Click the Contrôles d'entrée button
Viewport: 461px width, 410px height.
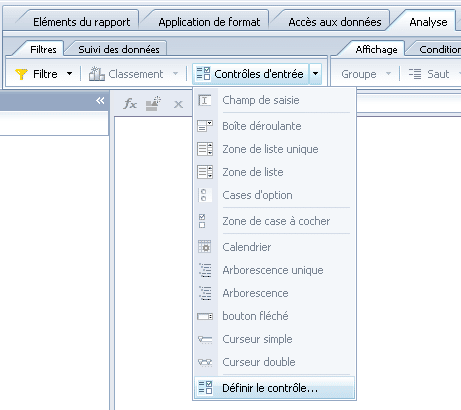click(251, 74)
